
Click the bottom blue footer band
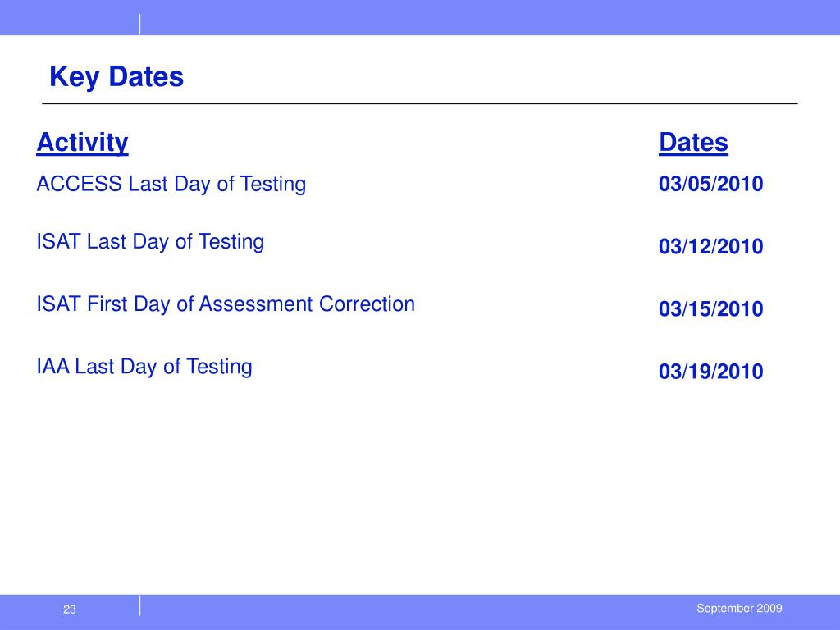click(420, 612)
